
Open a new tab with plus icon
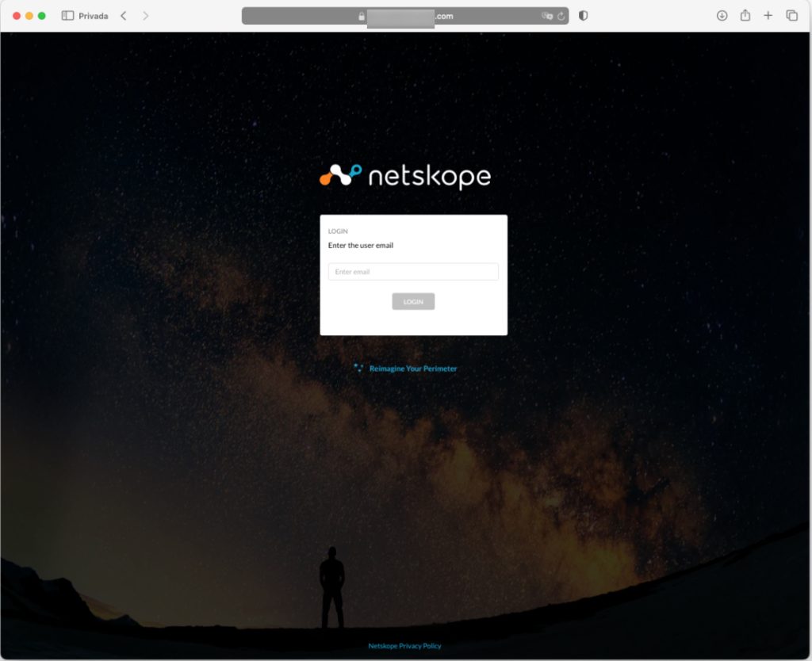coord(768,16)
